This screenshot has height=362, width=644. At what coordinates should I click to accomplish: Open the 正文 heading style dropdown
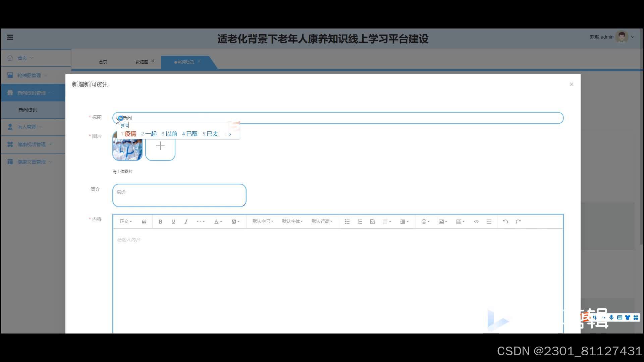(126, 222)
